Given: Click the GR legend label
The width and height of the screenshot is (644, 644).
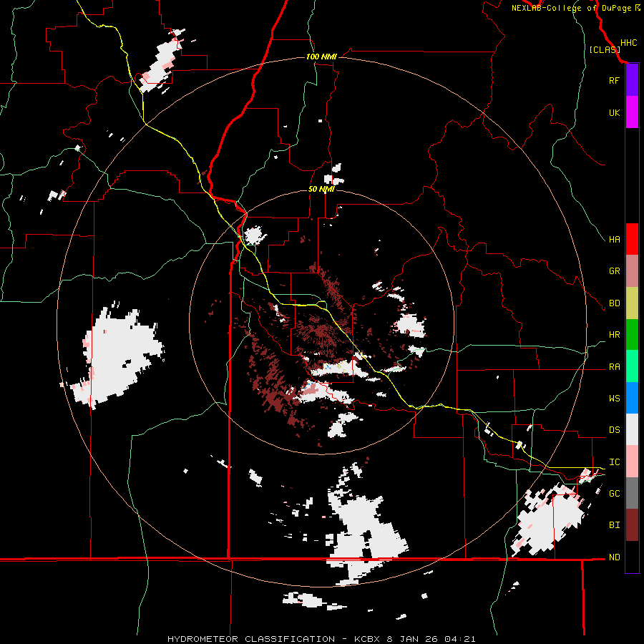Looking at the screenshot, I should (x=614, y=271).
